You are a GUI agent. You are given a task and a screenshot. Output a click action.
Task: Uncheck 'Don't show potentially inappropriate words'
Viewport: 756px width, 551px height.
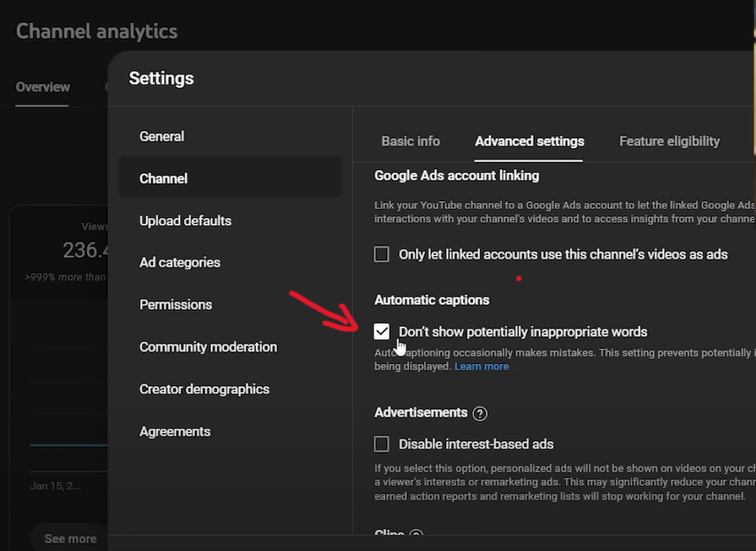[382, 332]
